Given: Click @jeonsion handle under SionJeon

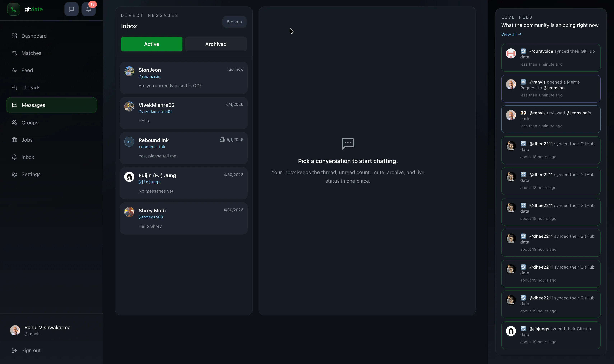Looking at the screenshot, I should click(x=149, y=77).
